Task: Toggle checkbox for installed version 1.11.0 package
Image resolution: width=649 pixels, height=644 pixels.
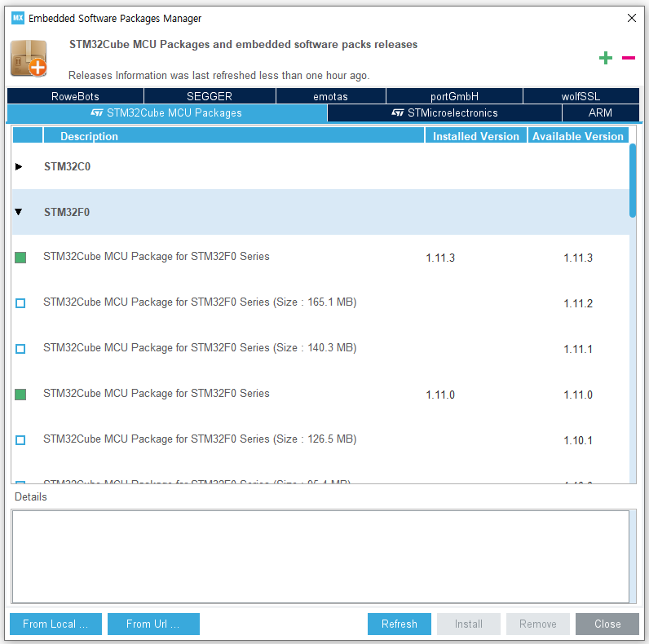Action: tap(20, 395)
